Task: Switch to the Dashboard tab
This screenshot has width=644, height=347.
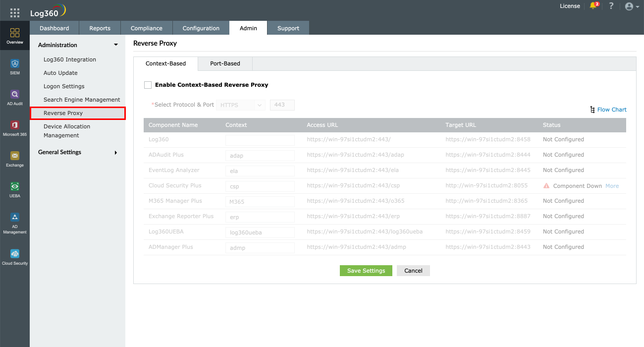Action: [54, 28]
